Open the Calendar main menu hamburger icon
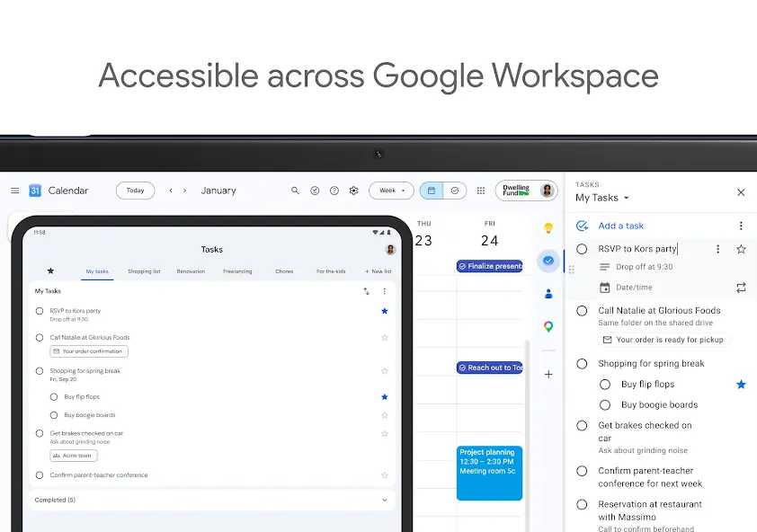Screen dimensions: 757x532 (x=15, y=191)
